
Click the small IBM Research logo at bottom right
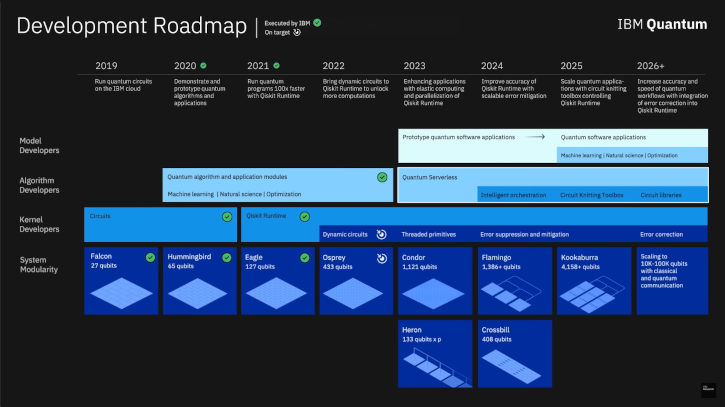click(x=708, y=389)
